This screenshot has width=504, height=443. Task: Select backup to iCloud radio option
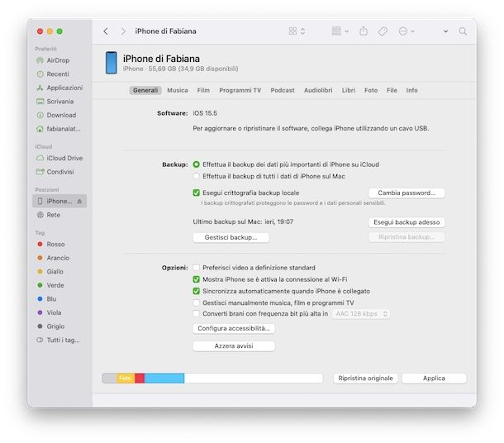tap(196, 164)
